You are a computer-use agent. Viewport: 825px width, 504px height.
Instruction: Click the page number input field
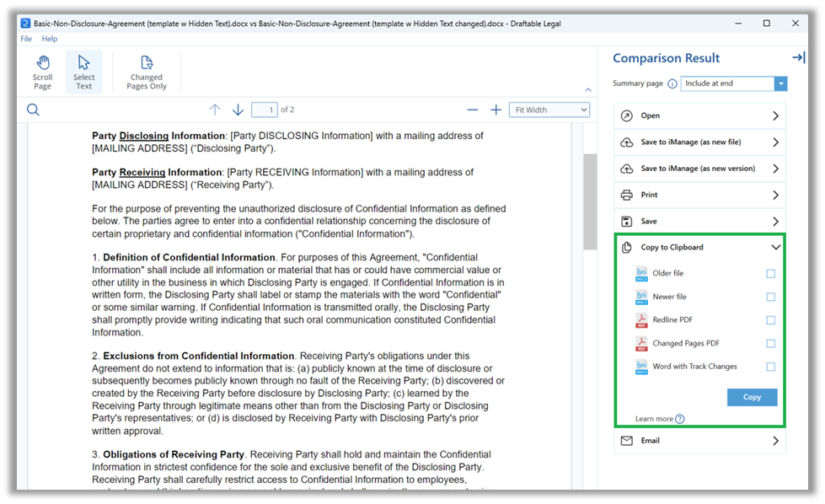265,110
